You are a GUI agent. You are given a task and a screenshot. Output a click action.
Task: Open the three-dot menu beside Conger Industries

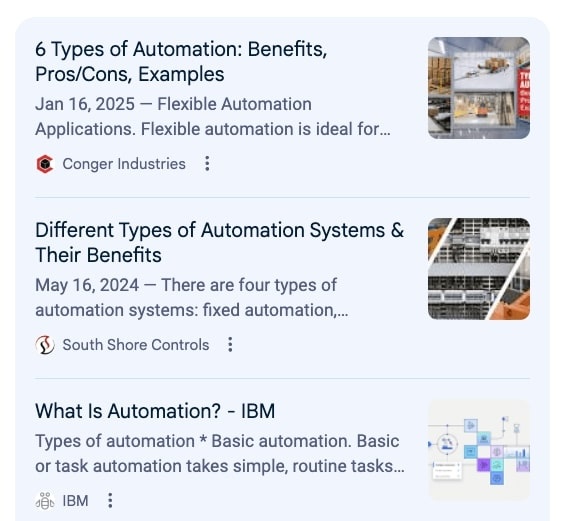click(207, 164)
